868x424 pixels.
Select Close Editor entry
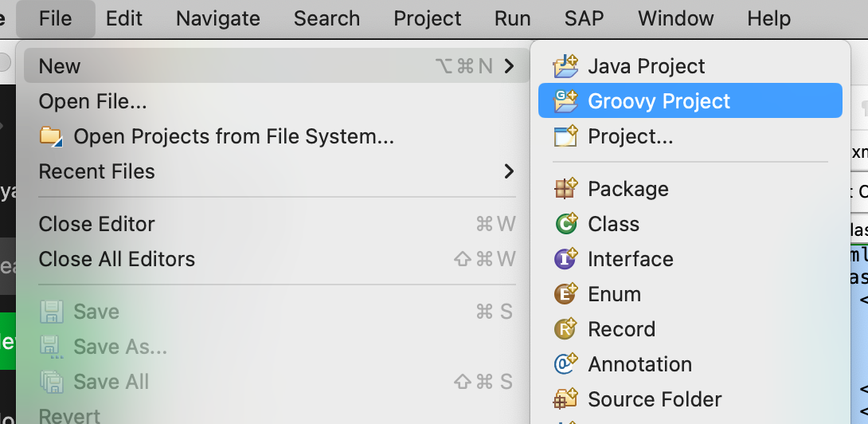pos(96,224)
